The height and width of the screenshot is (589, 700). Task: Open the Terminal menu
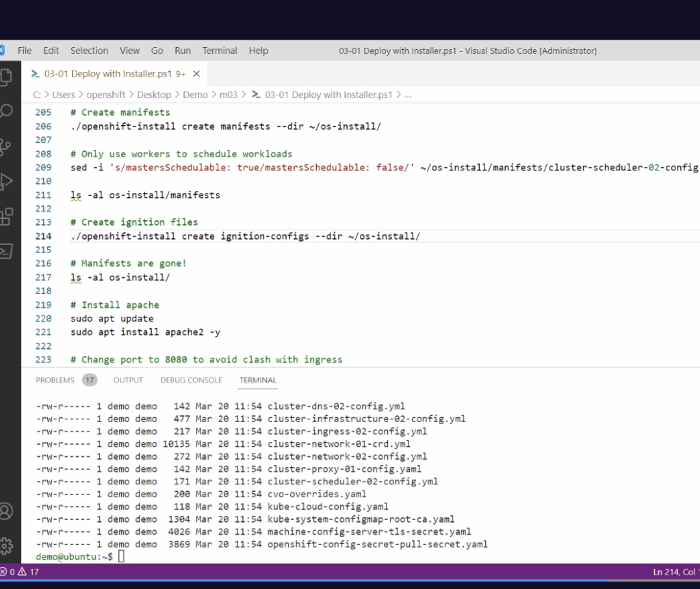point(220,51)
